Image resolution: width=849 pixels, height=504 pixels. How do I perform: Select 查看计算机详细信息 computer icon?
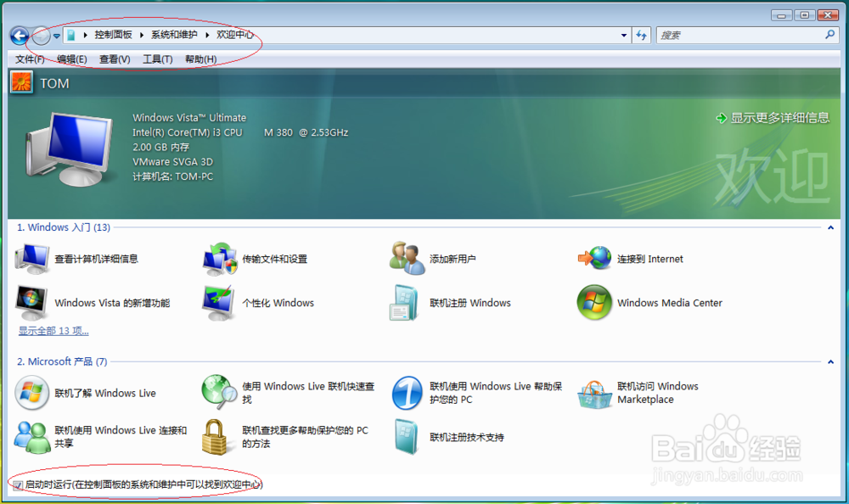(32, 258)
